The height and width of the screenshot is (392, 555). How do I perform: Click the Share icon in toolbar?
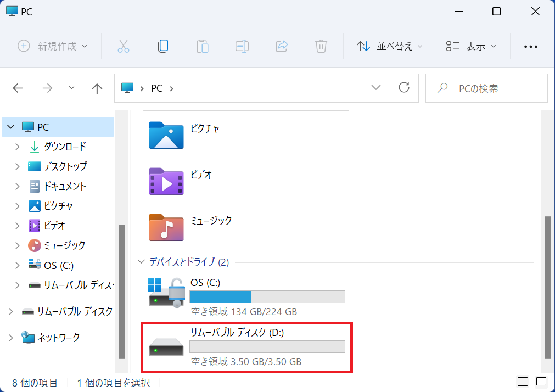(x=282, y=46)
